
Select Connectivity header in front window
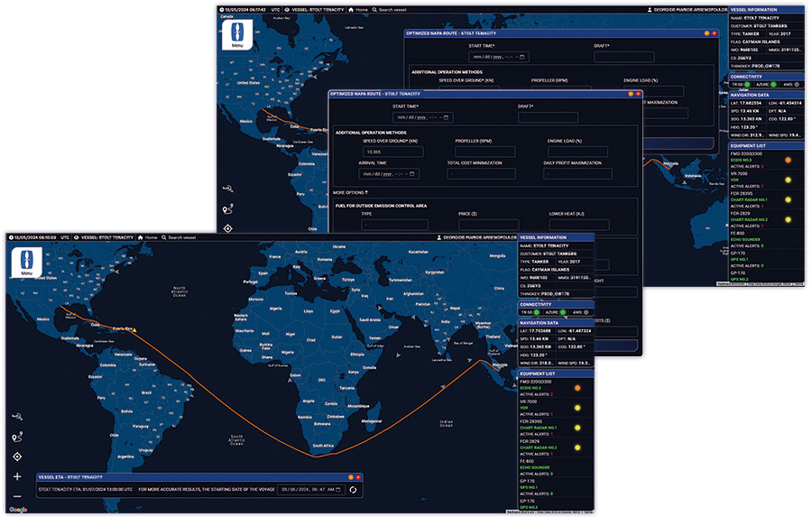(556, 305)
